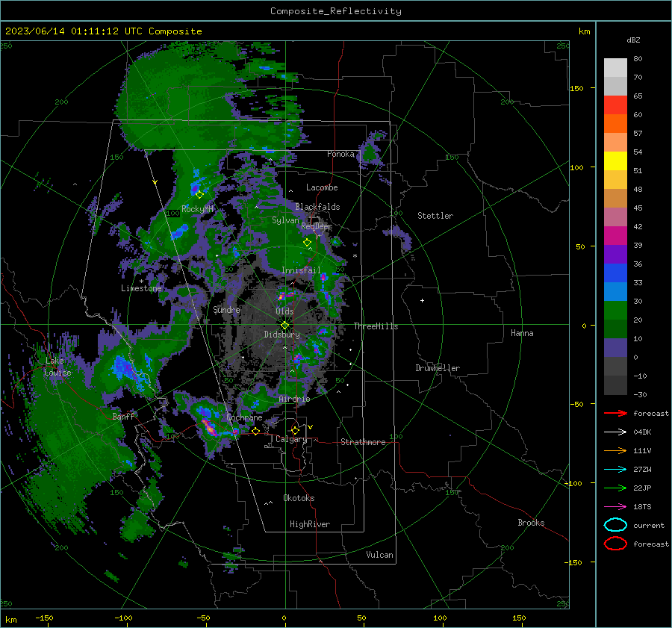Screen dimensions: 672x628
Task: Click the white 04DK arrow icon
Action: [x=615, y=432]
